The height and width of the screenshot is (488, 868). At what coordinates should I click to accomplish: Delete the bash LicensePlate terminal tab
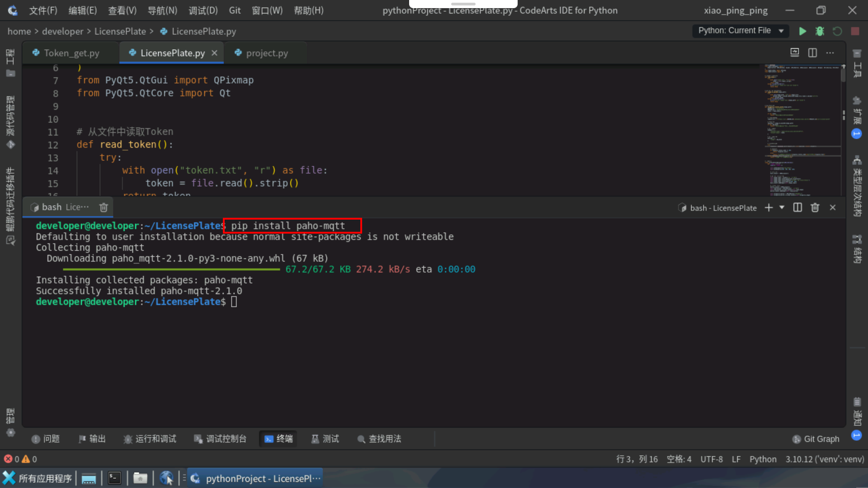[x=104, y=207]
